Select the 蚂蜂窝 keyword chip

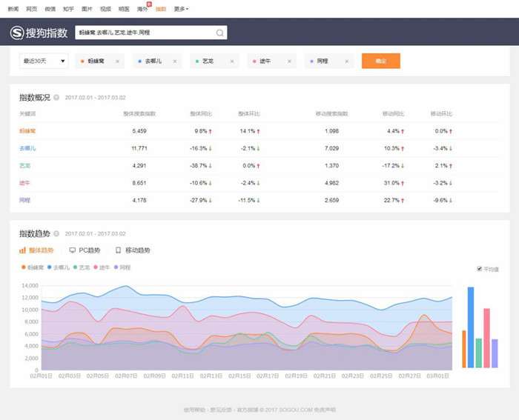coord(100,61)
